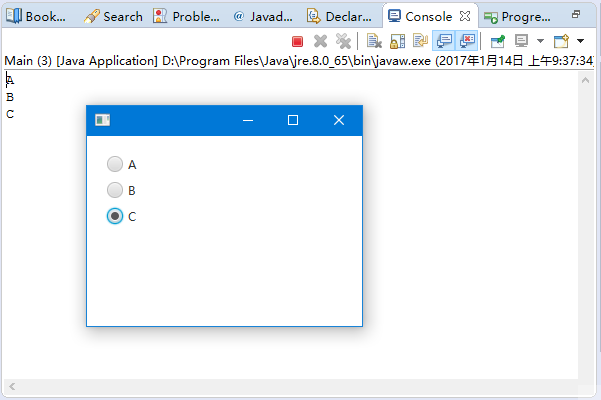Toggle Word Wrap in console

coord(418,41)
